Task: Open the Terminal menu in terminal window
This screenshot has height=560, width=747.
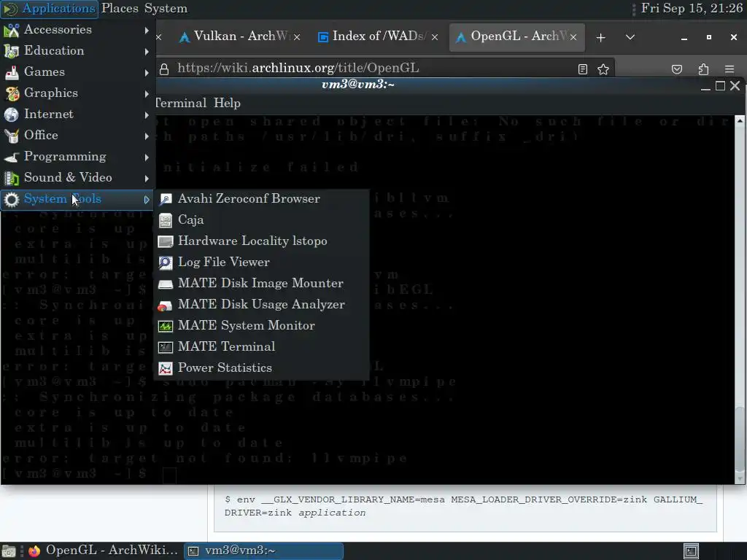Action: pyautogui.click(x=181, y=103)
